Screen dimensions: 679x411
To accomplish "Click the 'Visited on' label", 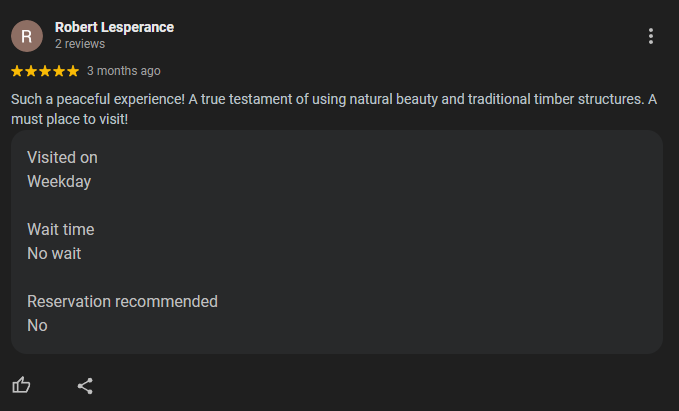I will coord(62,158).
